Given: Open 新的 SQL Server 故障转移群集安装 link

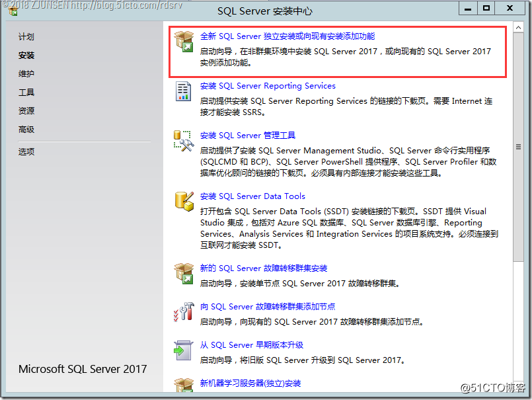Looking at the screenshot, I should [264, 268].
